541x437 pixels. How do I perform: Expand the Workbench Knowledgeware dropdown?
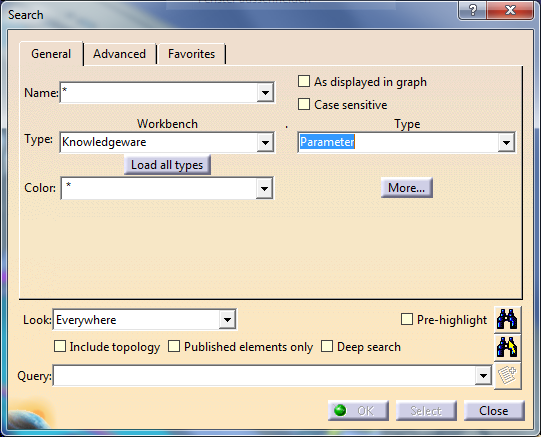coord(265,142)
